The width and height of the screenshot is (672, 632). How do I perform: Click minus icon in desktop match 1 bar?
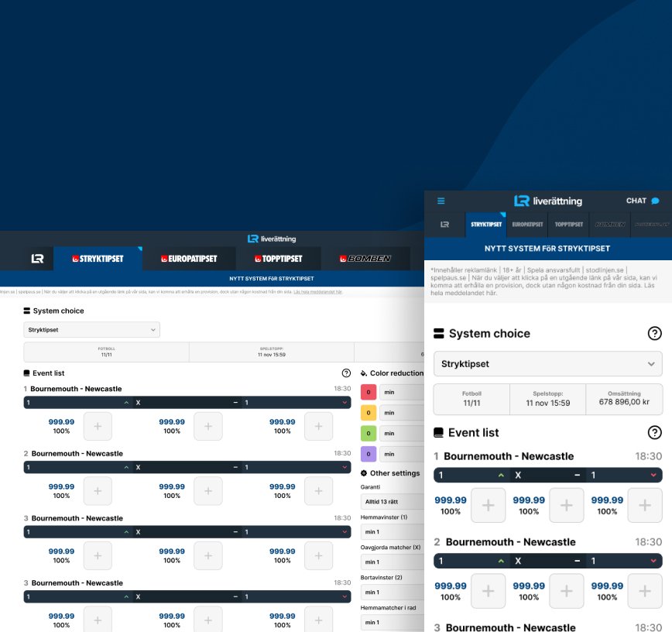click(235, 403)
